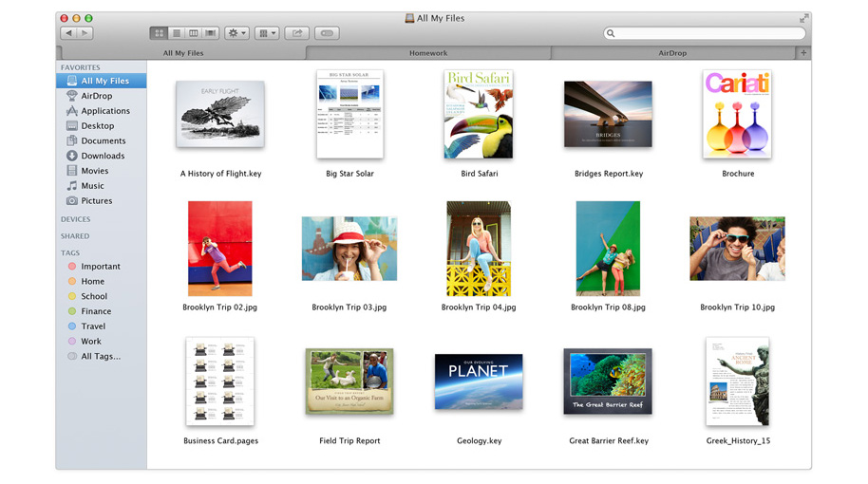Screen dimensions: 868x484
Task: Open the Action gear dropdown menu
Action: [x=236, y=33]
